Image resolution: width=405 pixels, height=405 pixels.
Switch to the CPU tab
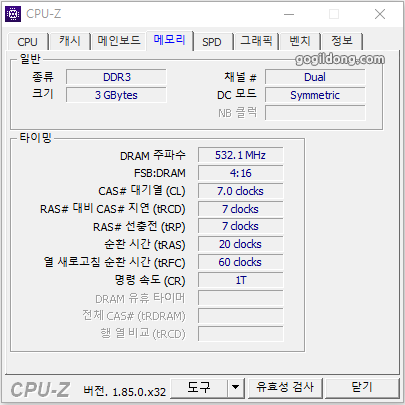pyautogui.click(x=27, y=42)
